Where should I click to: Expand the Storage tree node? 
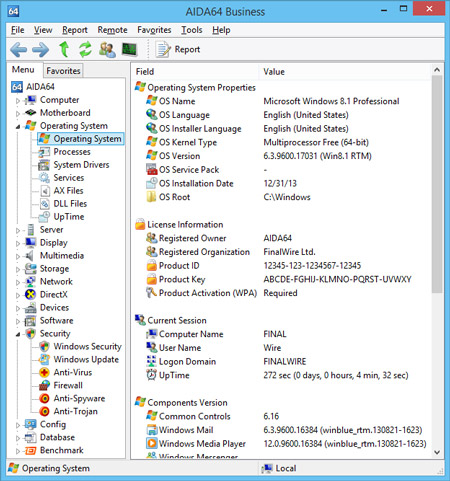[18, 269]
